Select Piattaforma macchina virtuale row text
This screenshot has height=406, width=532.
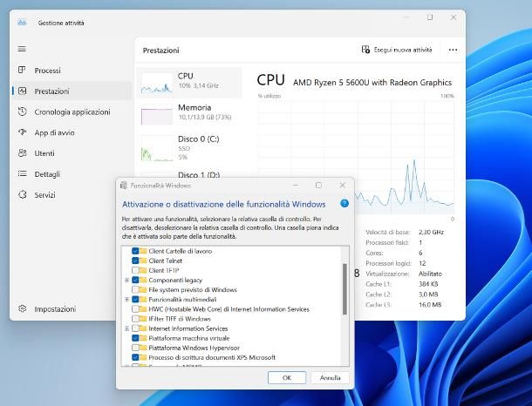189,338
